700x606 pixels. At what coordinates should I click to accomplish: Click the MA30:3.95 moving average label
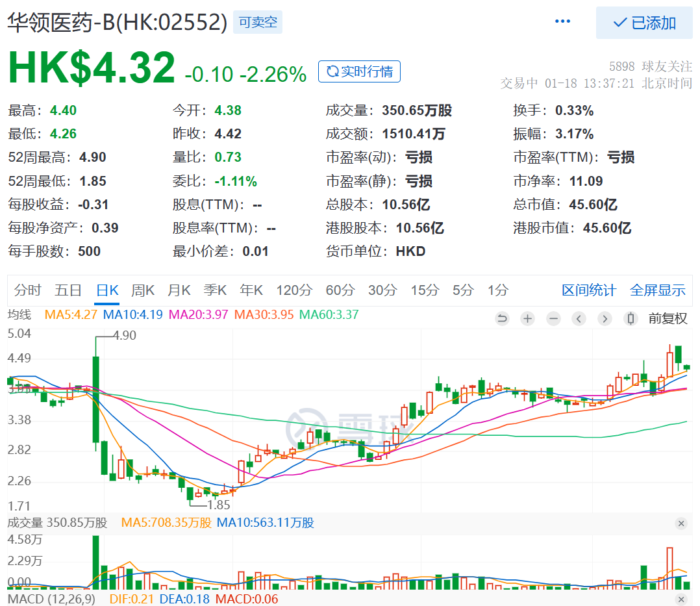tap(264, 314)
